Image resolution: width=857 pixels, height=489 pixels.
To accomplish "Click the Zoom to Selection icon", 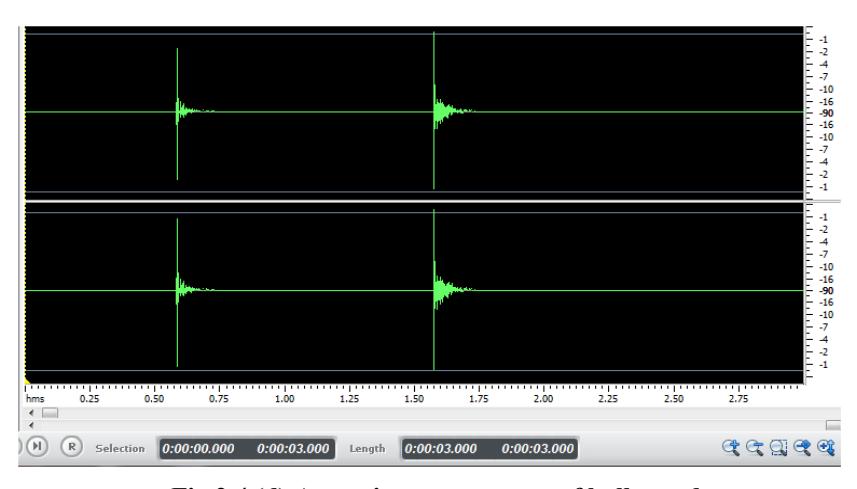I will point(778,447).
